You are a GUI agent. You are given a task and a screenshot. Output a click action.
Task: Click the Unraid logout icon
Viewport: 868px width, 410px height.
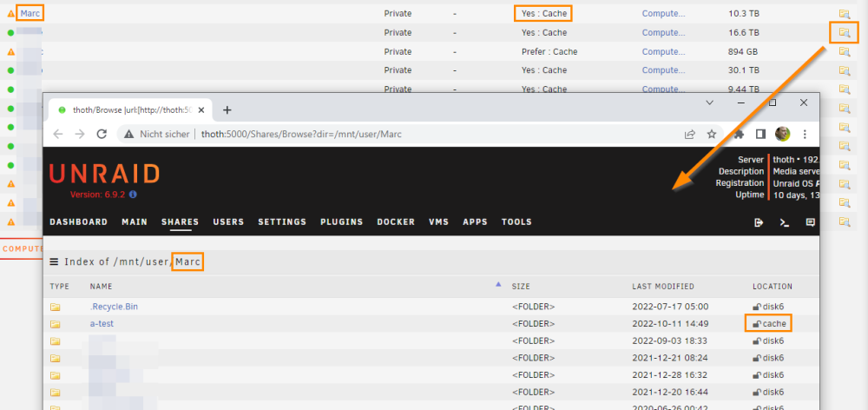(759, 222)
